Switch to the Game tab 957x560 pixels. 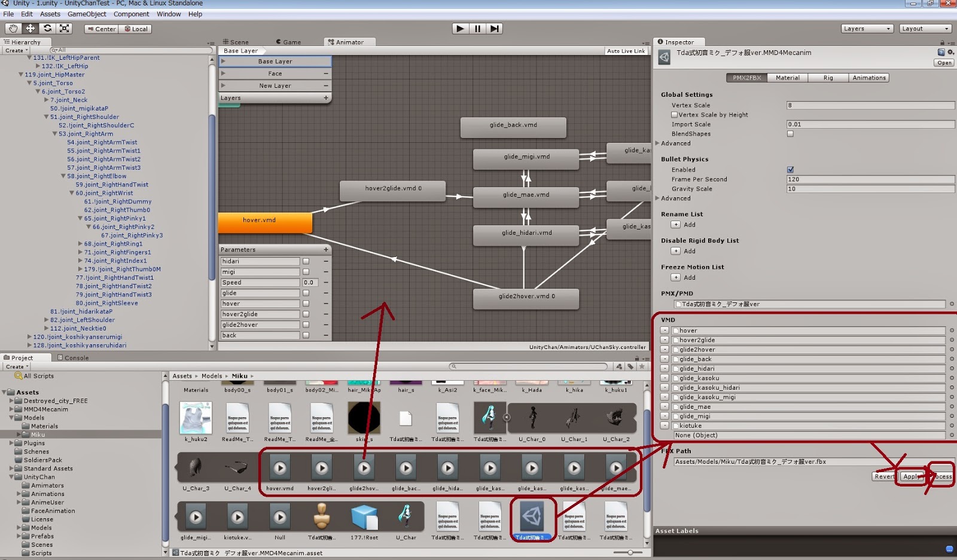point(288,42)
